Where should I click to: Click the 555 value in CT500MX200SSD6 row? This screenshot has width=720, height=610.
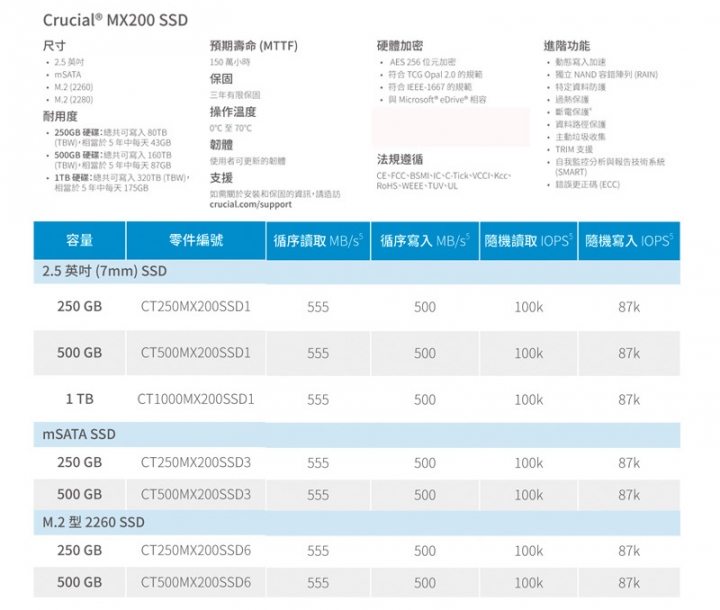point(318,583)
